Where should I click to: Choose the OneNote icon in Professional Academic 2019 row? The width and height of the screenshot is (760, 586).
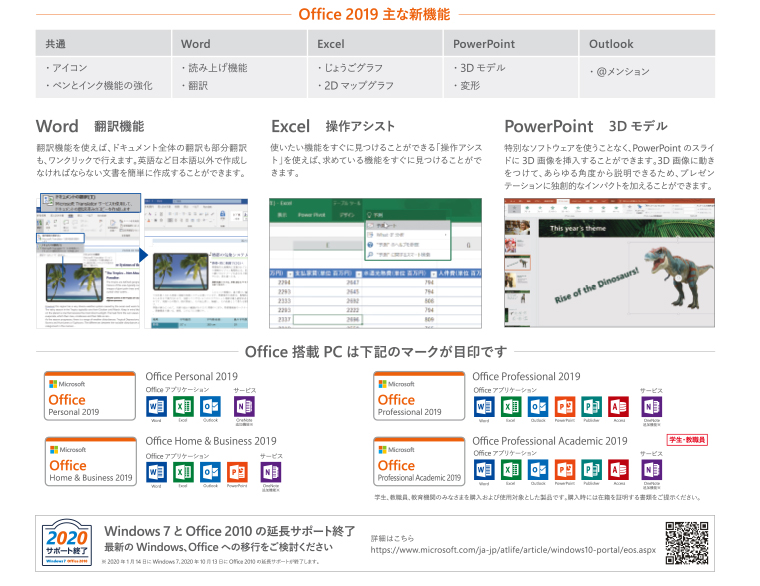(x=652, y=470)
